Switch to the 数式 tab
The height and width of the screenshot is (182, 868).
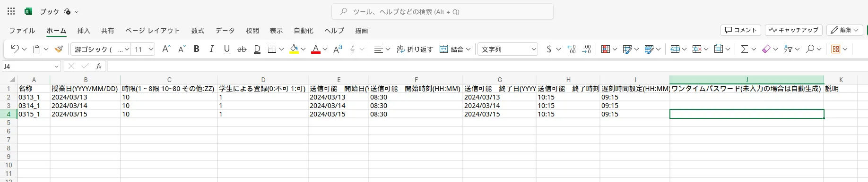pos(198,31)
